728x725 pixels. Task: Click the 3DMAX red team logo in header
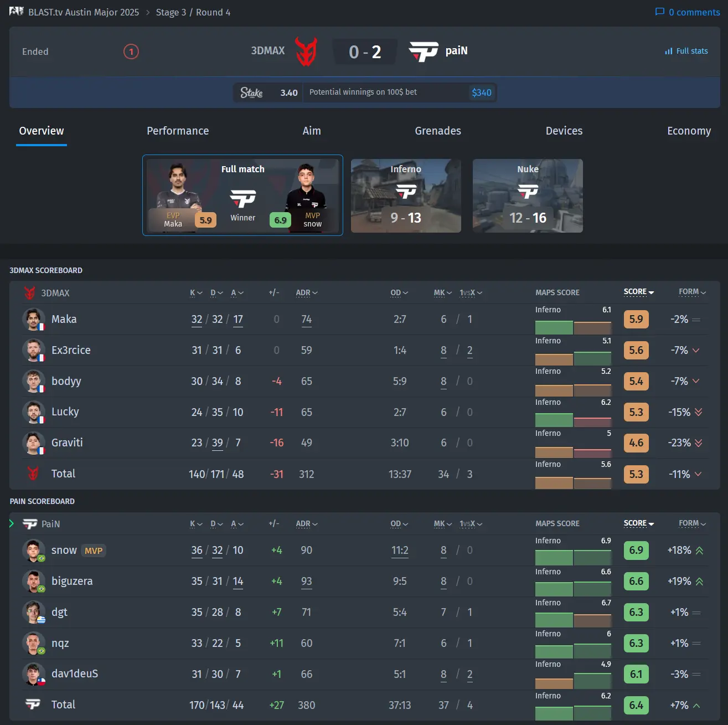pos(306,52)
